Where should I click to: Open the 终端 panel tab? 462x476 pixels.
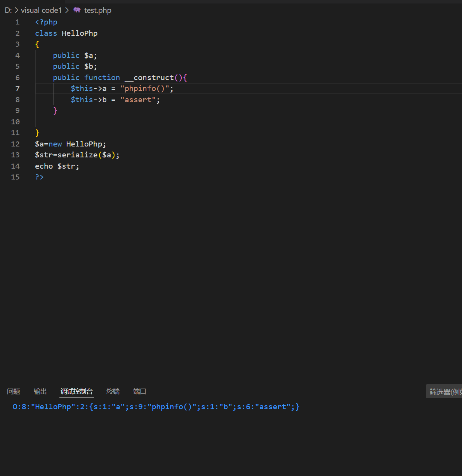click(113, 391)
